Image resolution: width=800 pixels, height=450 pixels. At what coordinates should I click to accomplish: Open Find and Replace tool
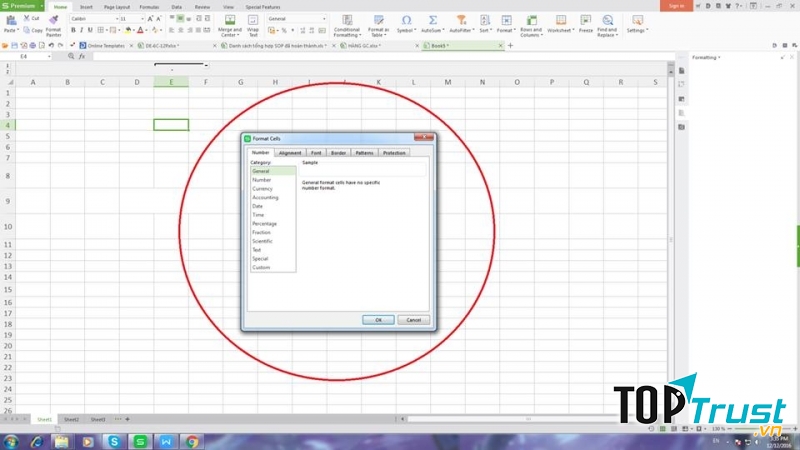[607, 20]
